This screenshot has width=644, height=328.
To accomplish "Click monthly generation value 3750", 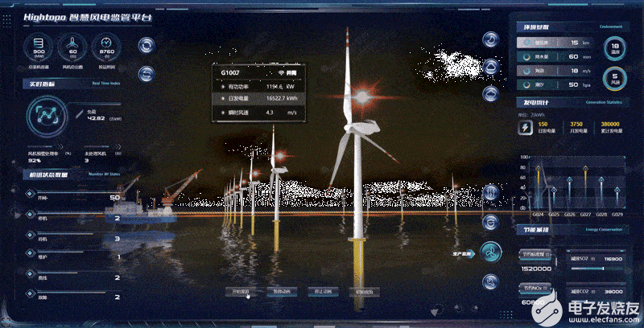I will click(x=576, y=124).
